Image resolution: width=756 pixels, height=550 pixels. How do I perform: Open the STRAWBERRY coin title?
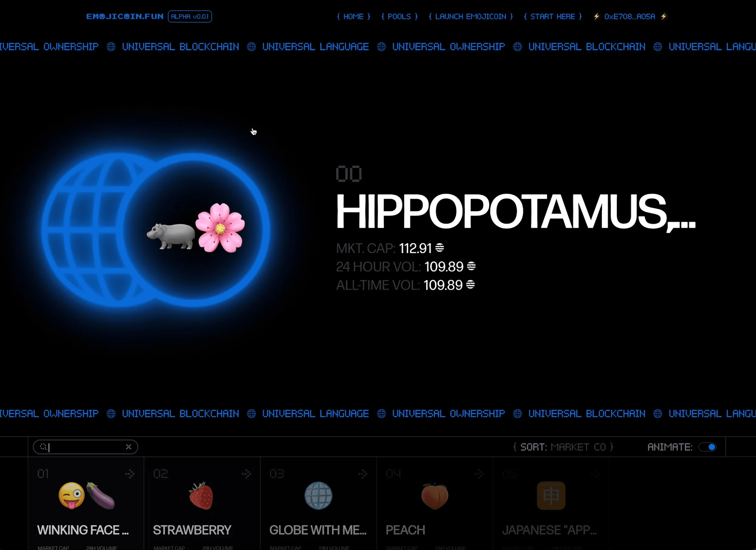192,530
